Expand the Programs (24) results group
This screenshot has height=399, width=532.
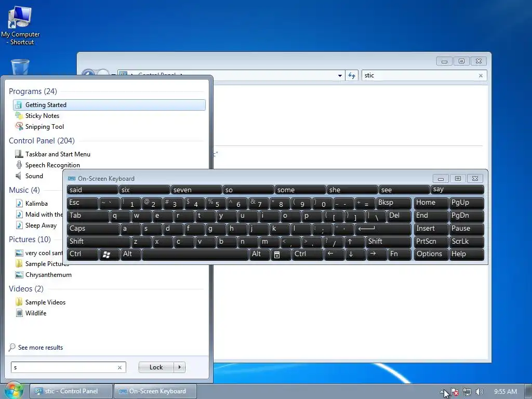point(33,91)
